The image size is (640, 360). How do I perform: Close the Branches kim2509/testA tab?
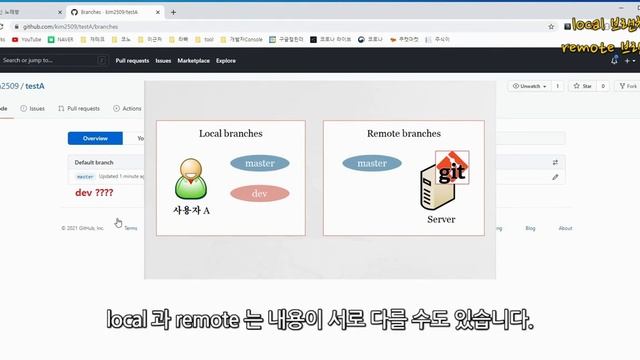pyautogui.click(x=158, y=12)
